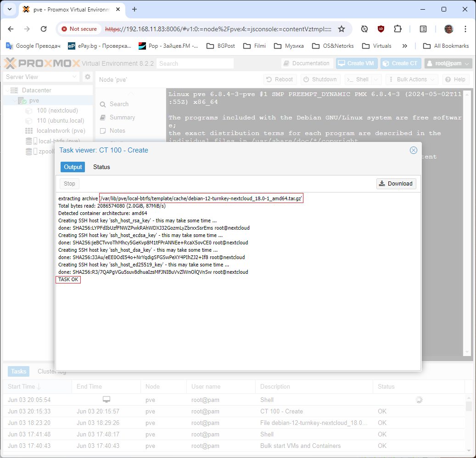The width and height of the screenshot is (476, 458).
Task: Open the Bulk Actions menu
Action: pyautogui.click(x=412, y=79)
